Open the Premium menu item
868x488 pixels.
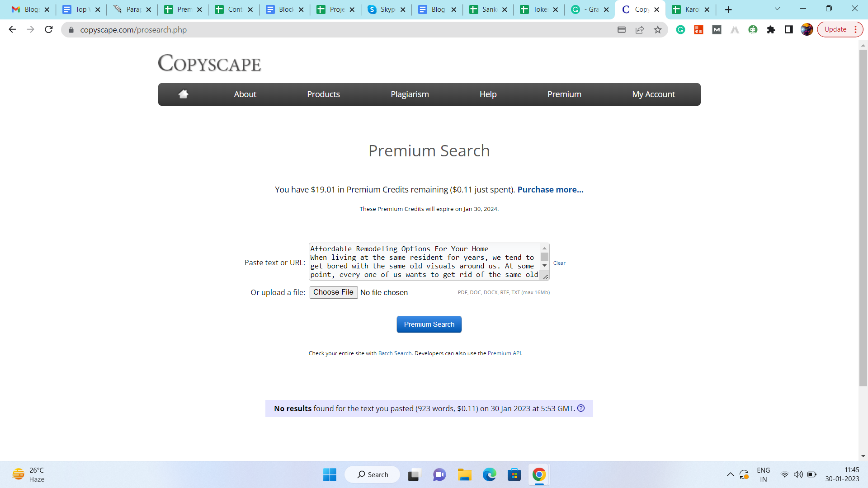[564, 94]
